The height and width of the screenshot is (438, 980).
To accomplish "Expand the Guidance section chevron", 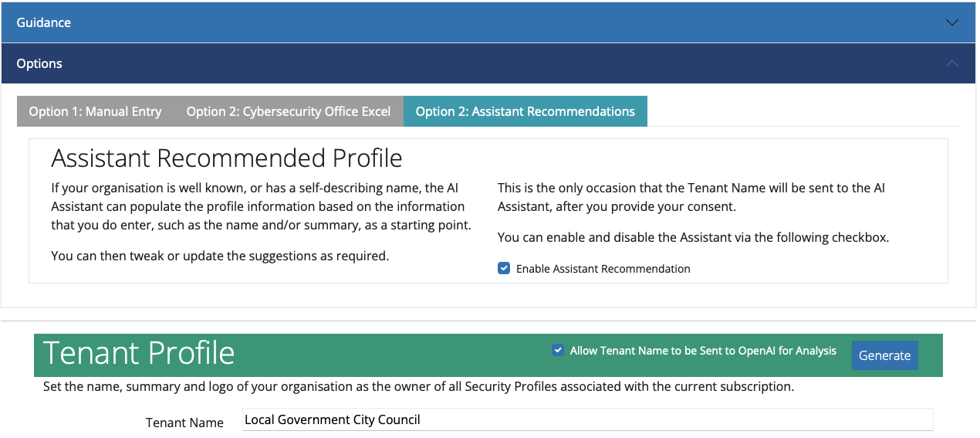I will (x=952, y=22).
